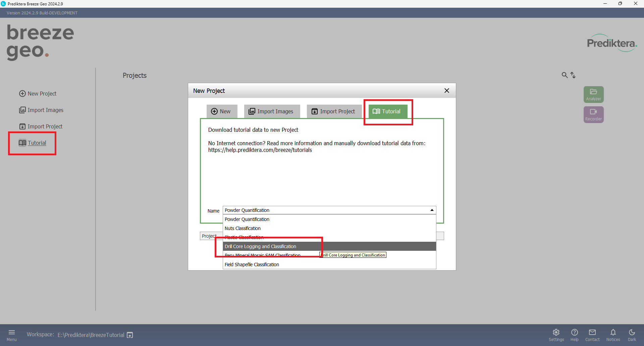Open the hamburger Menu

pyautogui.click(x=12, y=335)
